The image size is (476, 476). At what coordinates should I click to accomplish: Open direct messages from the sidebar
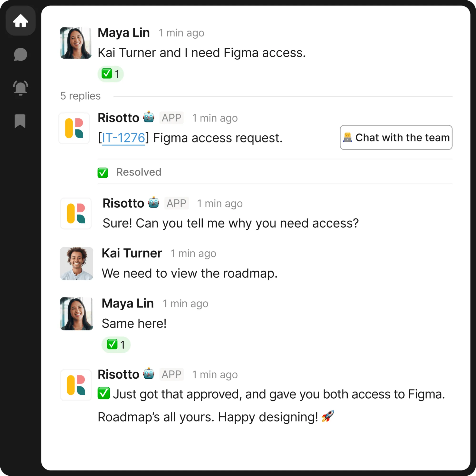tap(20, 55)
